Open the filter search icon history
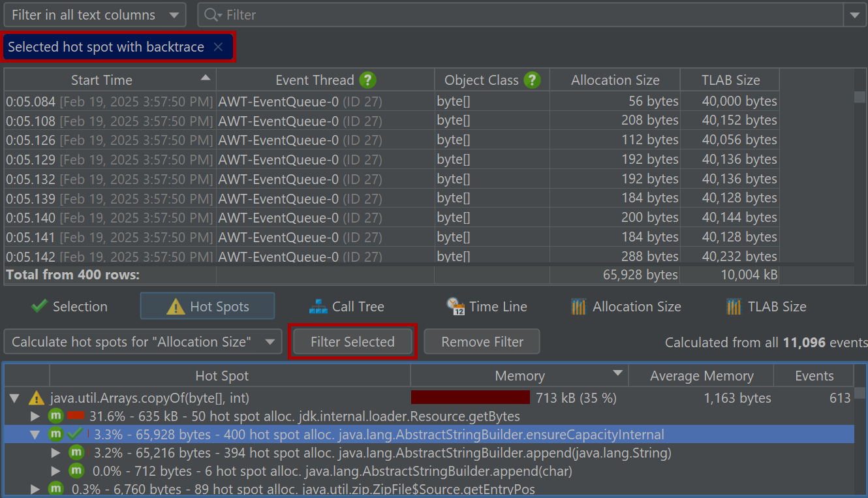 click(212, 15)
